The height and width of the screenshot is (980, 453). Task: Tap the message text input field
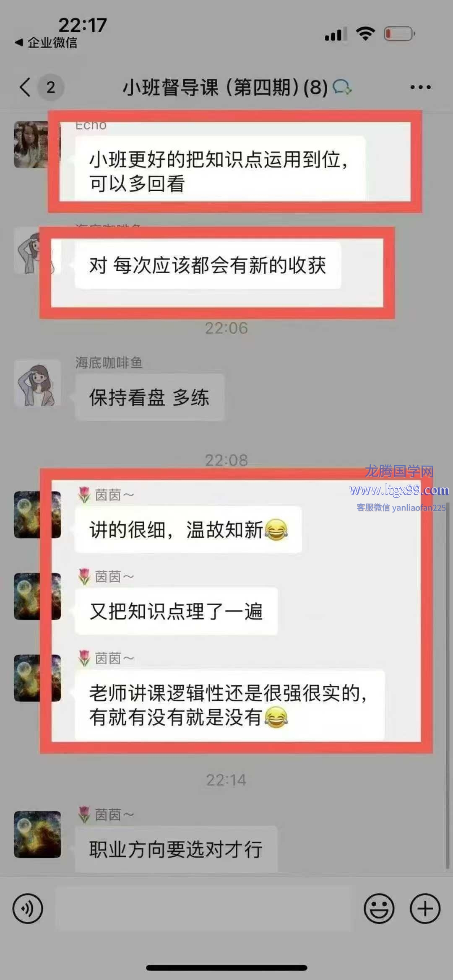coord(203,909)
